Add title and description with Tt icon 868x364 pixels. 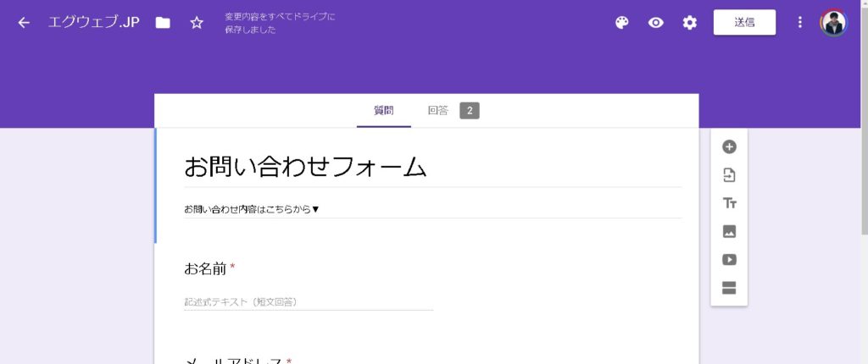coord(729,203)
